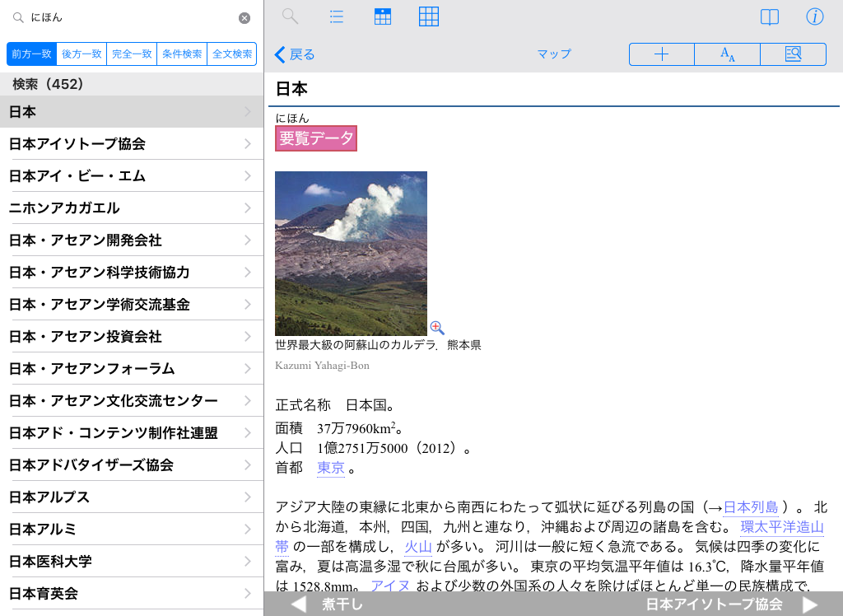
Task: Open the list view icon
Action: tap(336, 16)
